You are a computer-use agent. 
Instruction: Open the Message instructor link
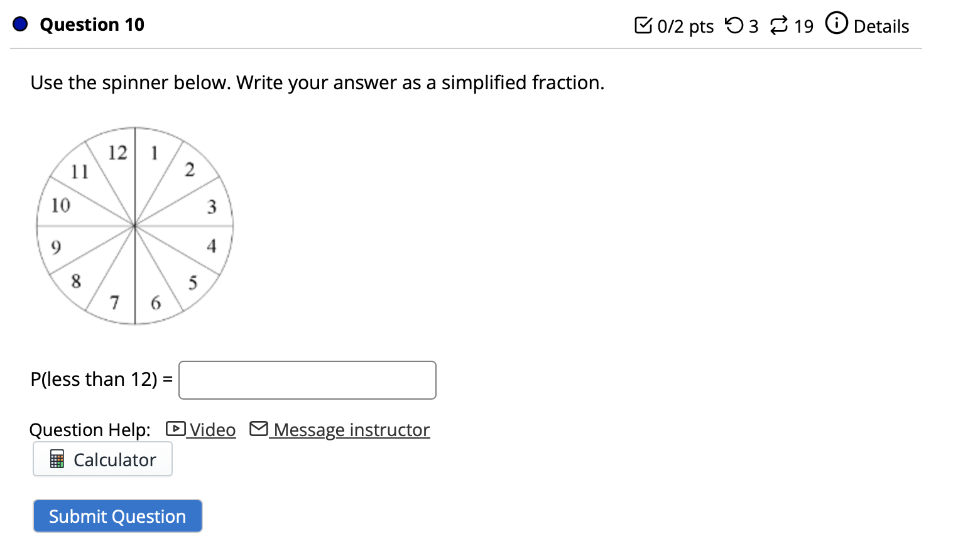[x=350, y=430]
